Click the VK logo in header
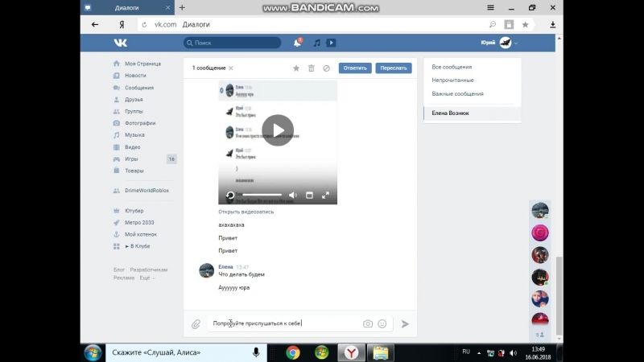644x362 pixels. [x=120, y=43]
